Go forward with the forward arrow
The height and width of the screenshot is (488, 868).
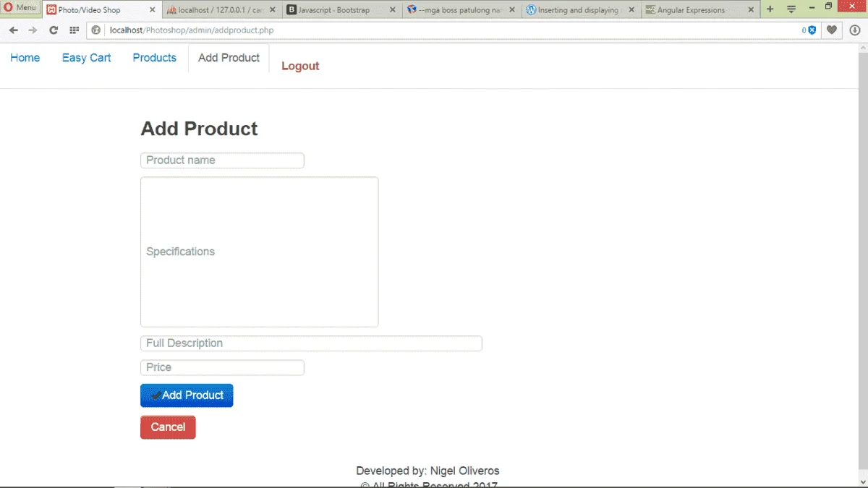(x=33, y=30)
